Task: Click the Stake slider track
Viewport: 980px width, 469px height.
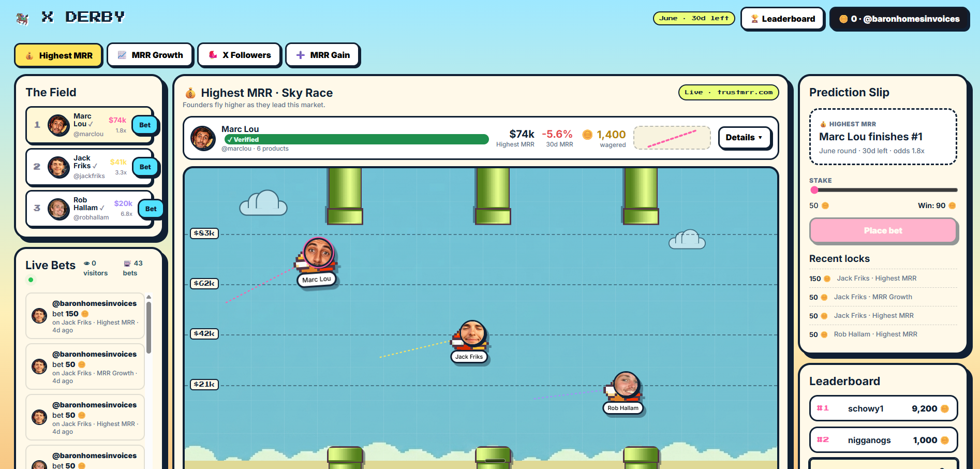Action: pos(884,190)
